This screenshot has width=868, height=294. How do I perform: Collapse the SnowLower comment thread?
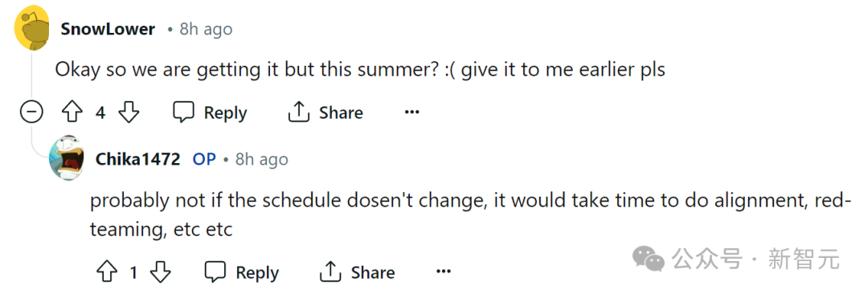pyautogui.click(x=31, y=112)
